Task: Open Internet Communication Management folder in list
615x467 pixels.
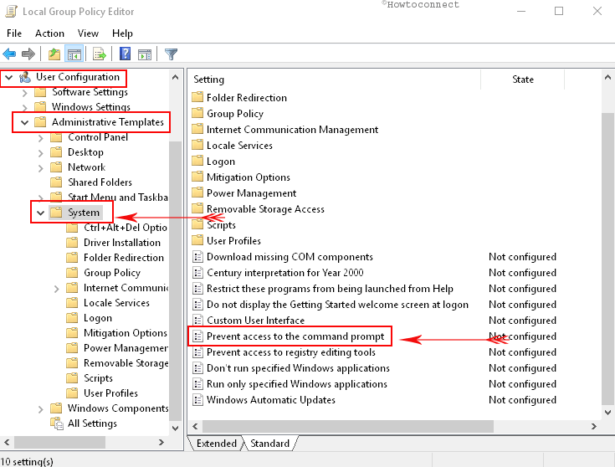Action: pyautogui.click(x=292, y=129)
